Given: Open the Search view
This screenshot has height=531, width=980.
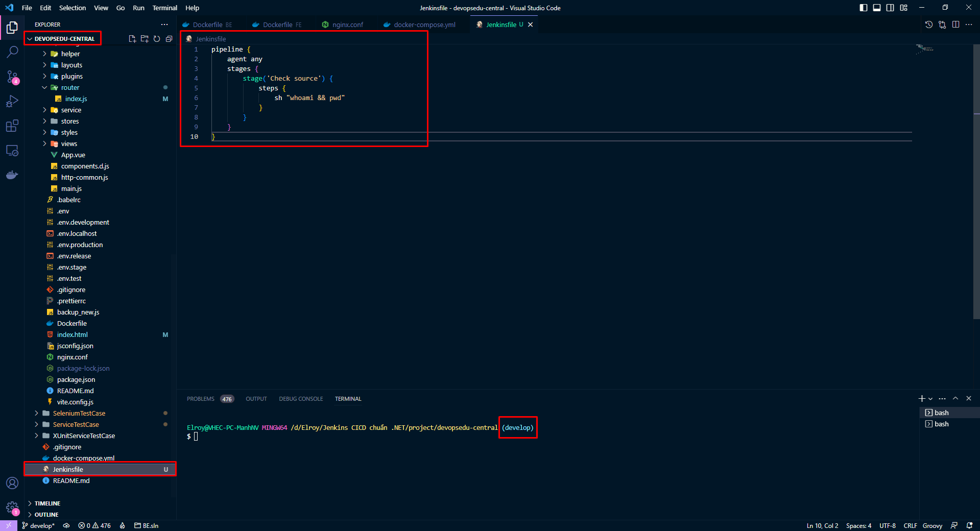Looking at the screenshot, I should 12,52.
